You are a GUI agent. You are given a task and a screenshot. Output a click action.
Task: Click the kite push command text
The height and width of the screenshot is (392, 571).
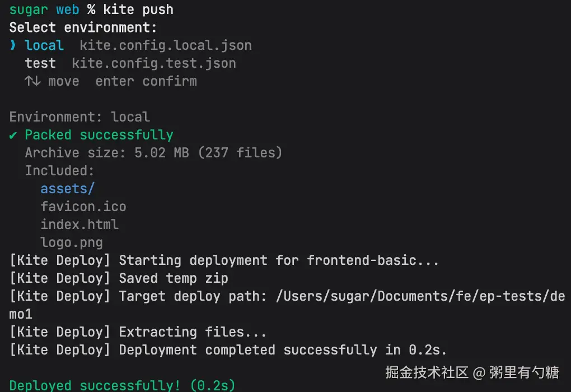[138, 10]
